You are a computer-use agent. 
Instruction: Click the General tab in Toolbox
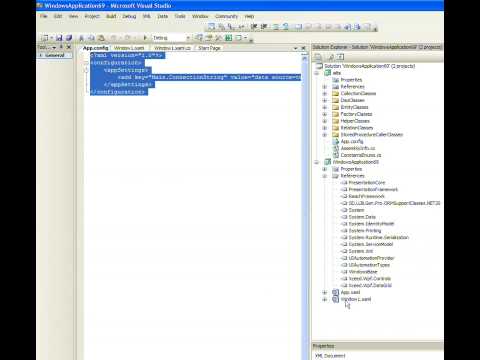click(x=54, y=55)
